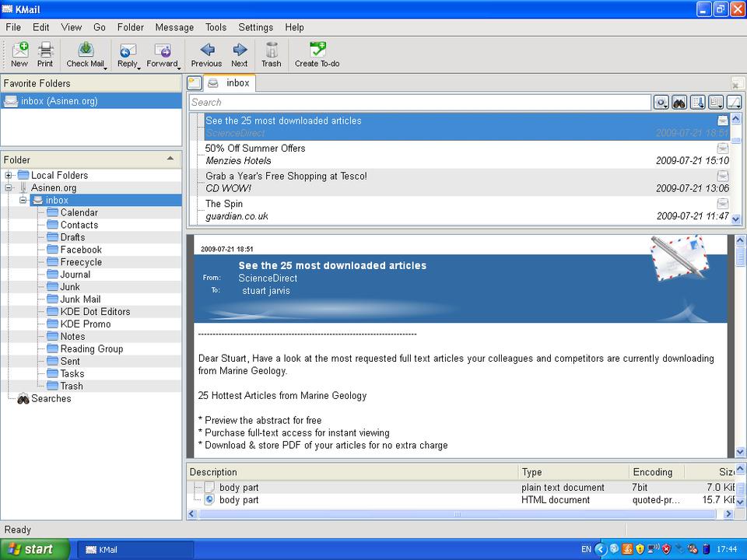The image size is (747, 560).
Task: Move the message to Trash
Action: [x=271, y=54]
